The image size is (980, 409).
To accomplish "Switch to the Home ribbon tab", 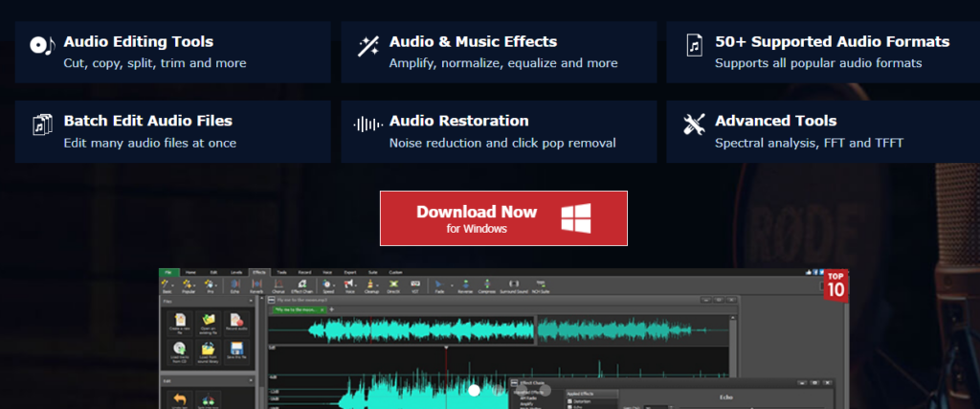I will 190,272.
